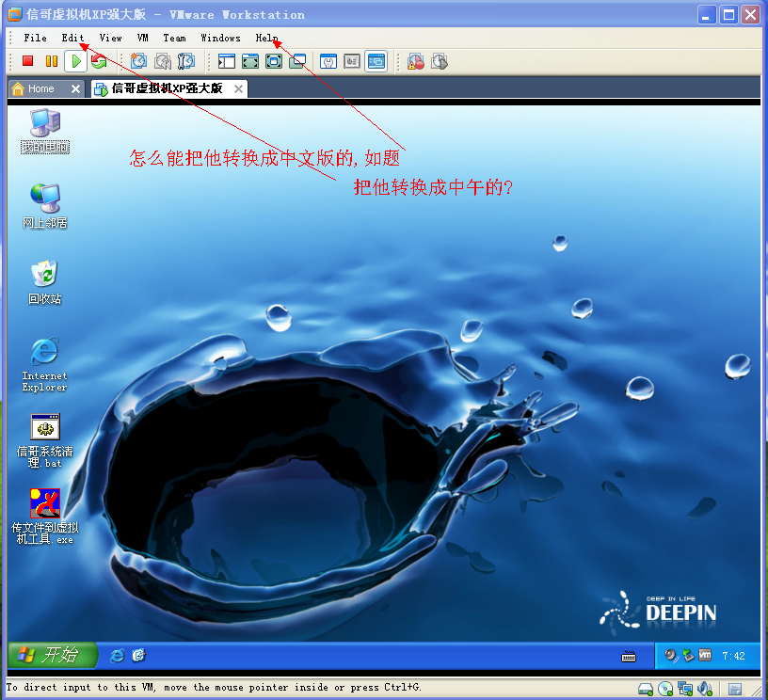
Task: Click the 开始 Start button
Action: coord(53,655)
